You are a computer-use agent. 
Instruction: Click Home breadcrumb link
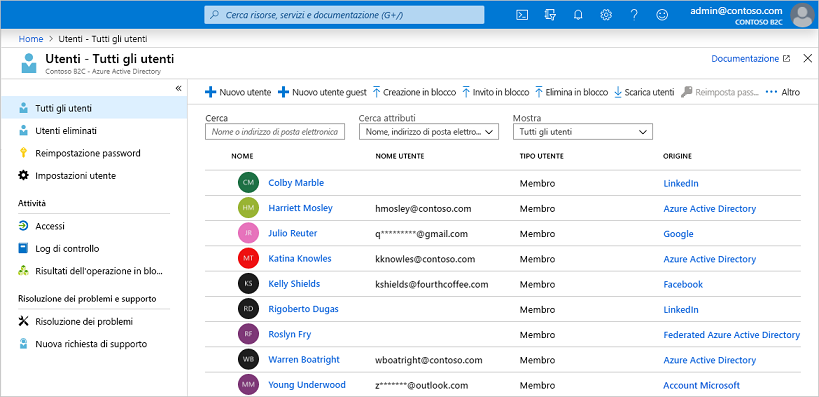pyautogui.click(x=31, y=39)
